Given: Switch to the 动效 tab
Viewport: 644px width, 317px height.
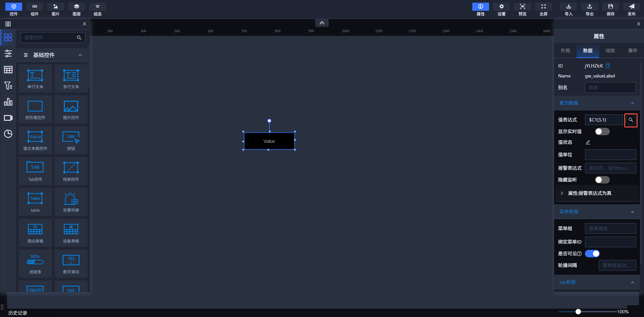Looking at the screenshot, I should pyautogui.click(x=610, y=51).
